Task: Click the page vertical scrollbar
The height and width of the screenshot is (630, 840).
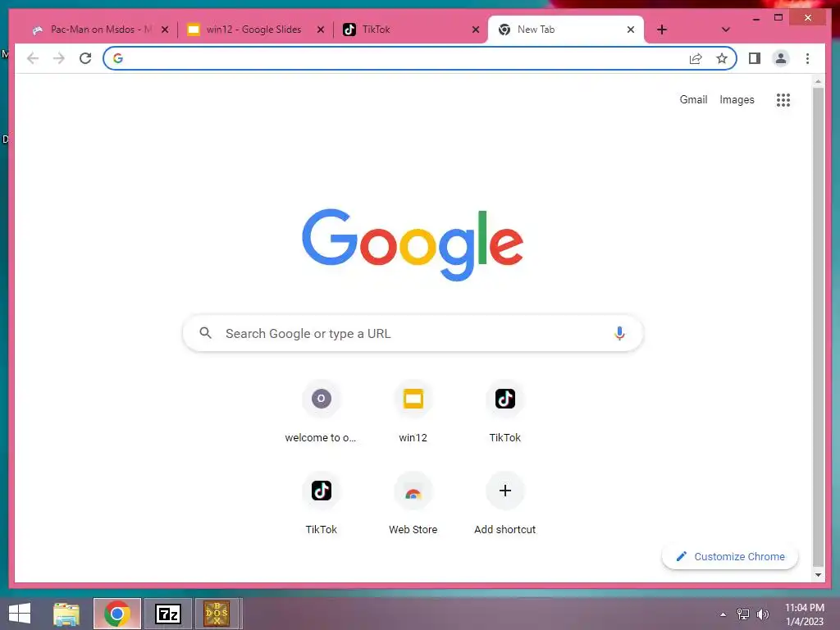Action: pos(818,326)
